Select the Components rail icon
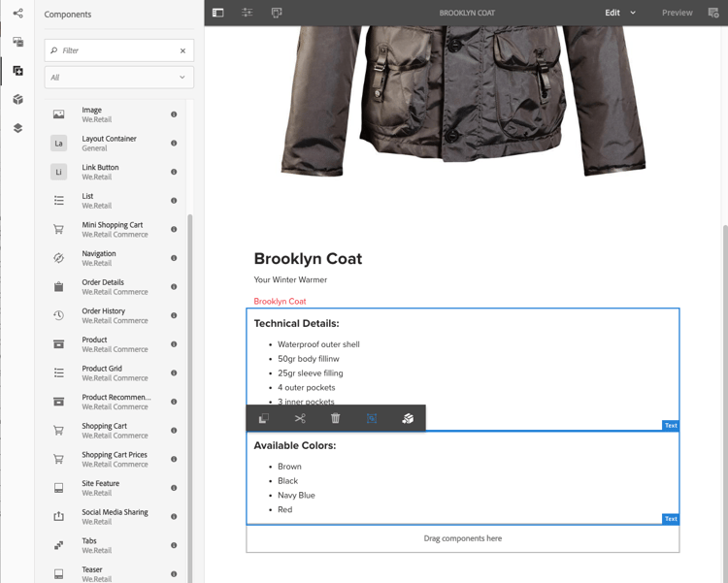The width and height of the screenshot is (728, 583). coord(17,71)
